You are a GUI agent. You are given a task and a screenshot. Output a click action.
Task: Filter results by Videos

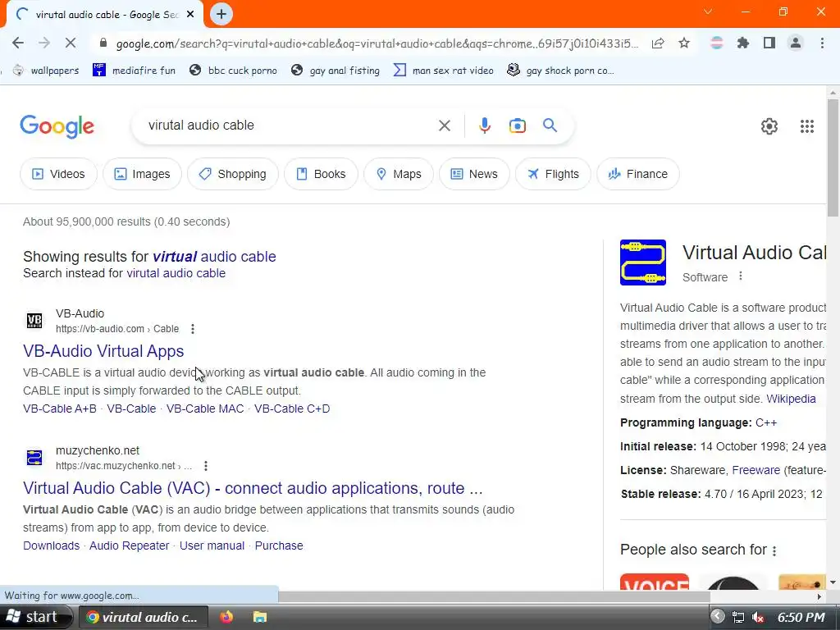click(58, 174)
